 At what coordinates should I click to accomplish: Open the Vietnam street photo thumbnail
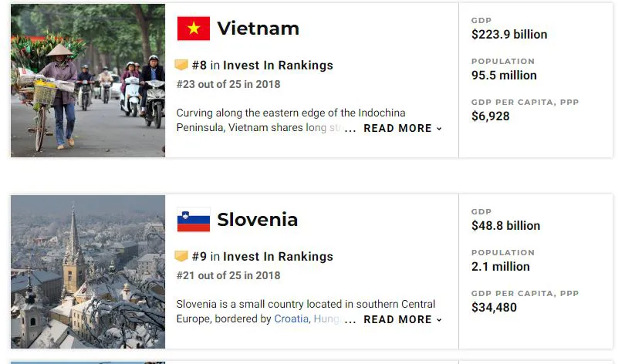(x=88, y=80)
